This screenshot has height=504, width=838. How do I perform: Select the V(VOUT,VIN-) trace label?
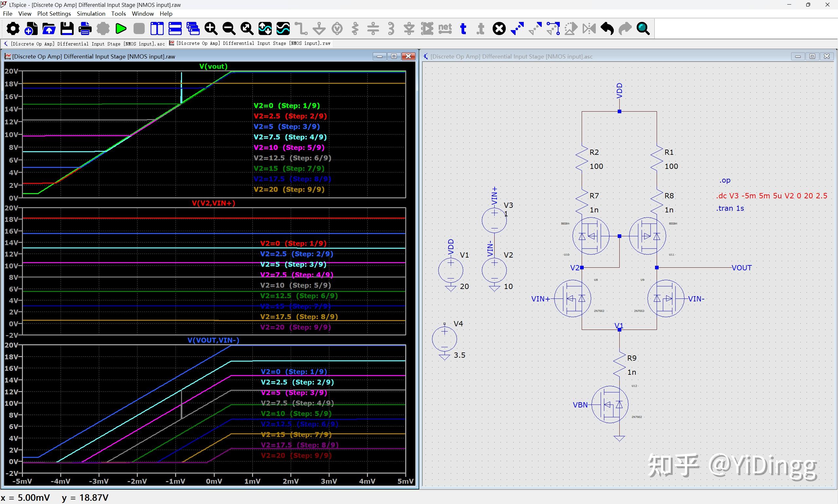pos(213,340)
